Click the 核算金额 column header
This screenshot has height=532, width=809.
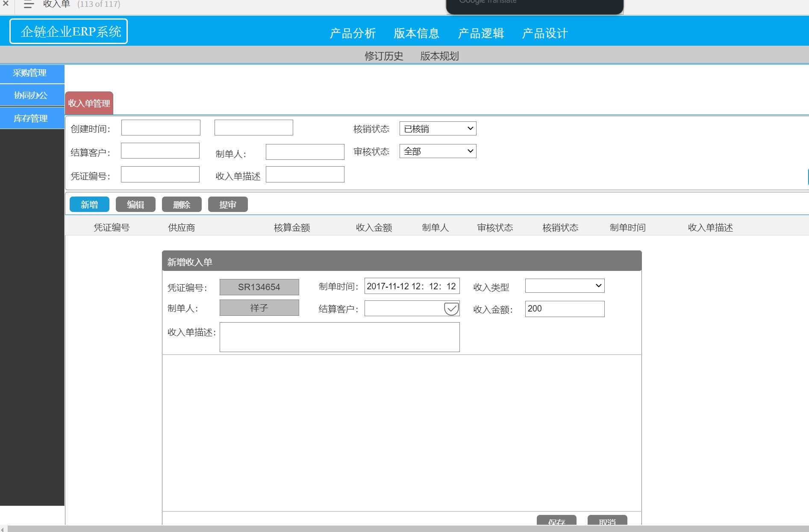point(292,227)
